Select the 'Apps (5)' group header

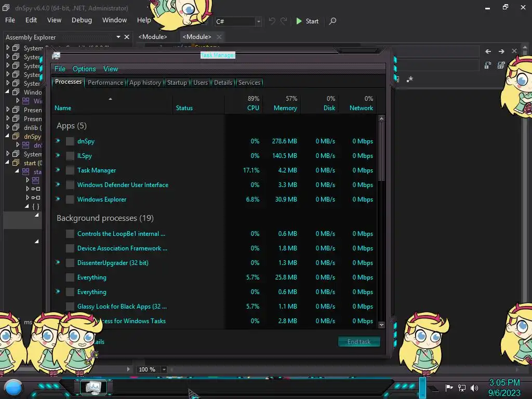coord(72,126)
